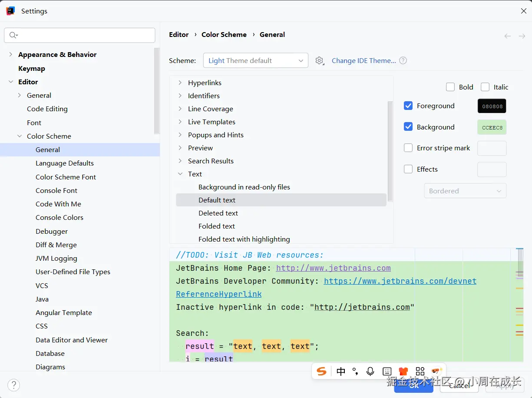Image resolution: width=532 pixels, height=398 pixels.
Task: Click the Cancel button
Action: pyautogui.click(x=459, y=385)
